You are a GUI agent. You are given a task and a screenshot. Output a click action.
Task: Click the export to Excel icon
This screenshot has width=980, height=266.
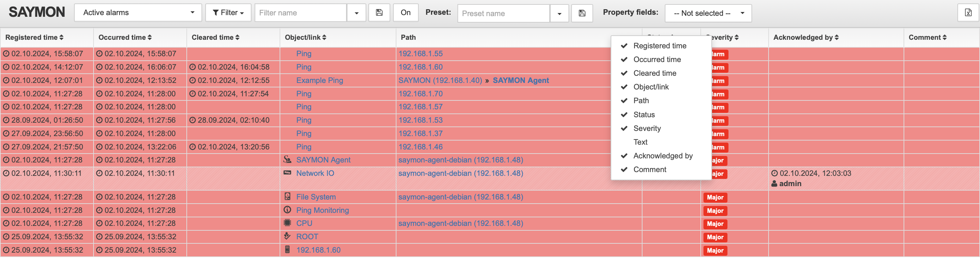coord(968,13)
